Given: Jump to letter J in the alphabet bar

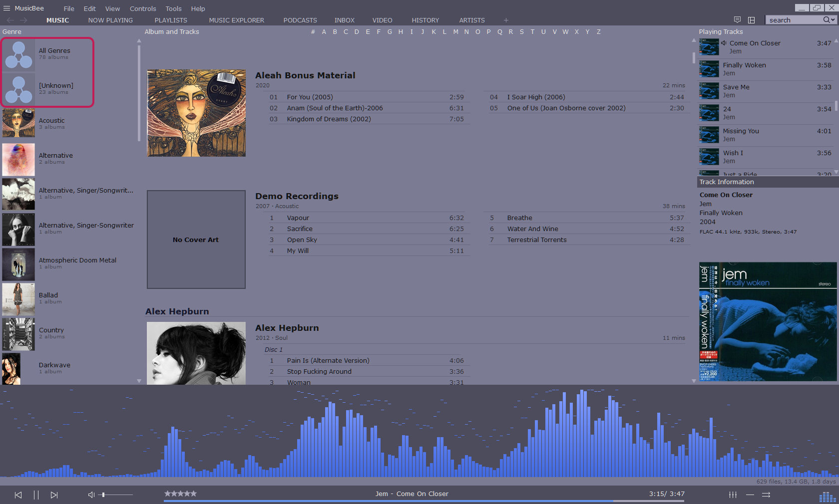Looking at the screenshot, I should coord(422,31).
